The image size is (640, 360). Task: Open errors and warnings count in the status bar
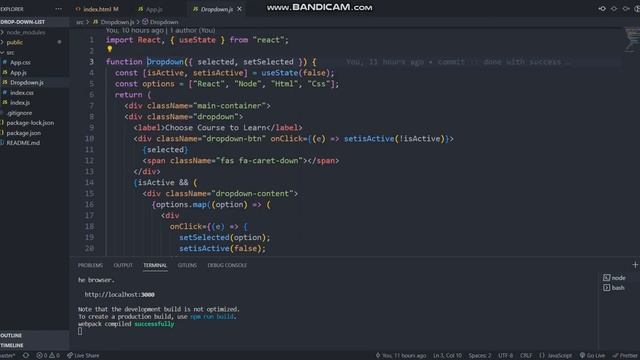tap(48, 356)
